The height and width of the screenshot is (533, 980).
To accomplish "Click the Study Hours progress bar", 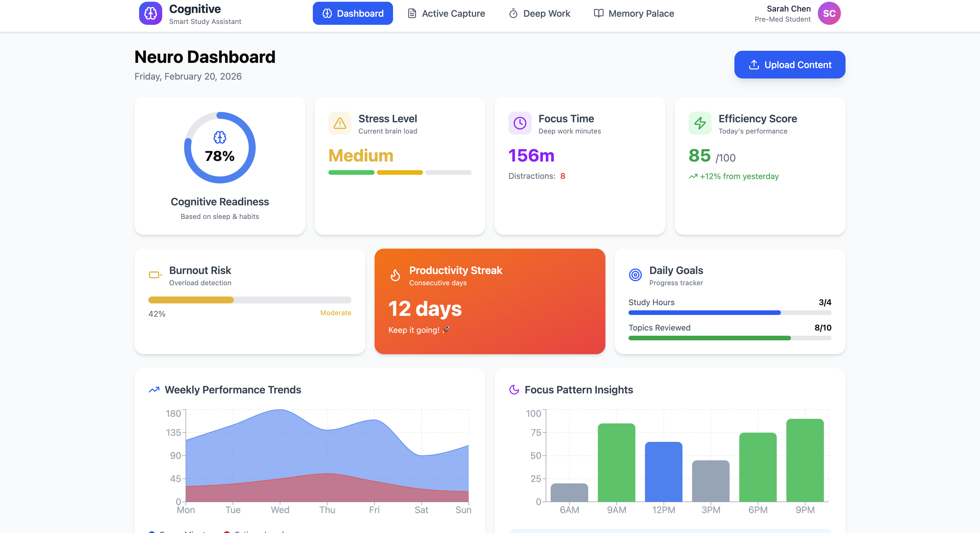I will click(729, 312).
